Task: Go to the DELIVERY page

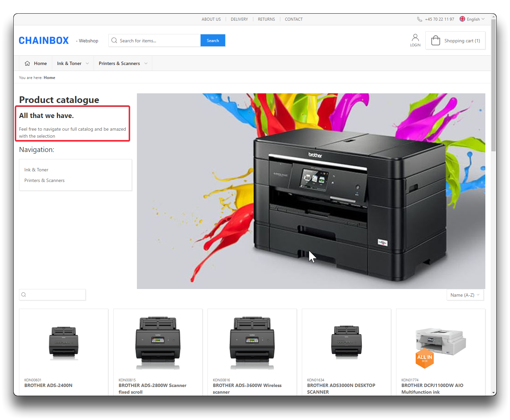Action: click(x=239, y=19)
